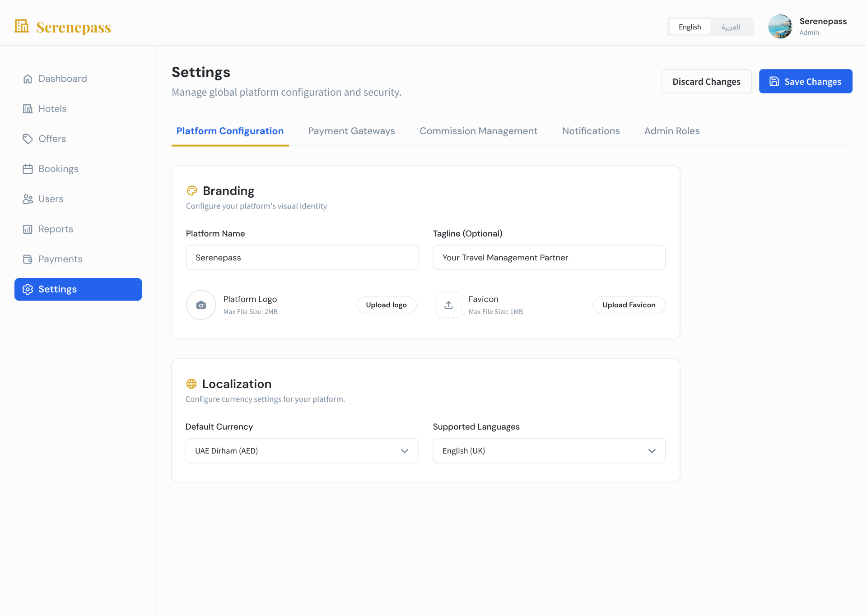867x616 pixels.
Task: Go to the Notifications tab
Action: pyautogui.click(x=591, y=131)
